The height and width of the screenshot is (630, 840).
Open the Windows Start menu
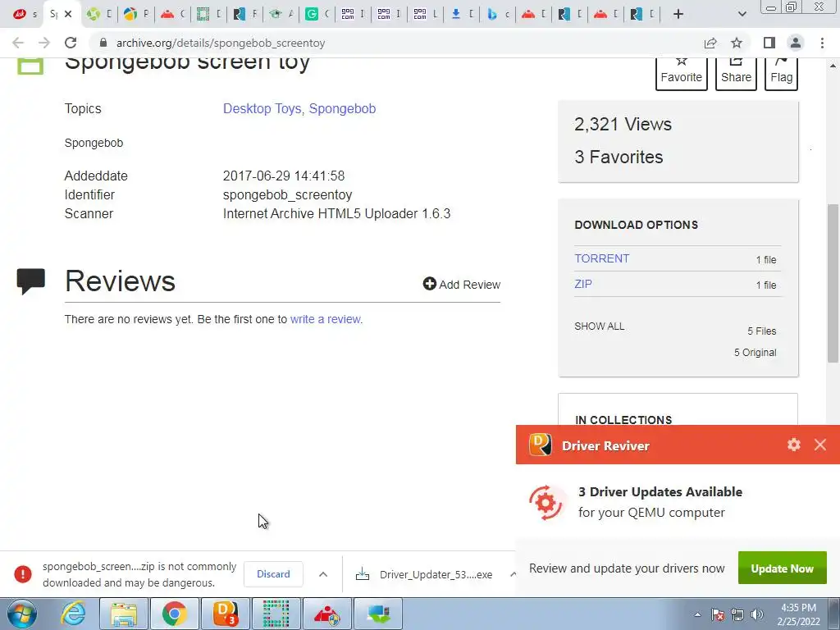click(x=21, y=614)
